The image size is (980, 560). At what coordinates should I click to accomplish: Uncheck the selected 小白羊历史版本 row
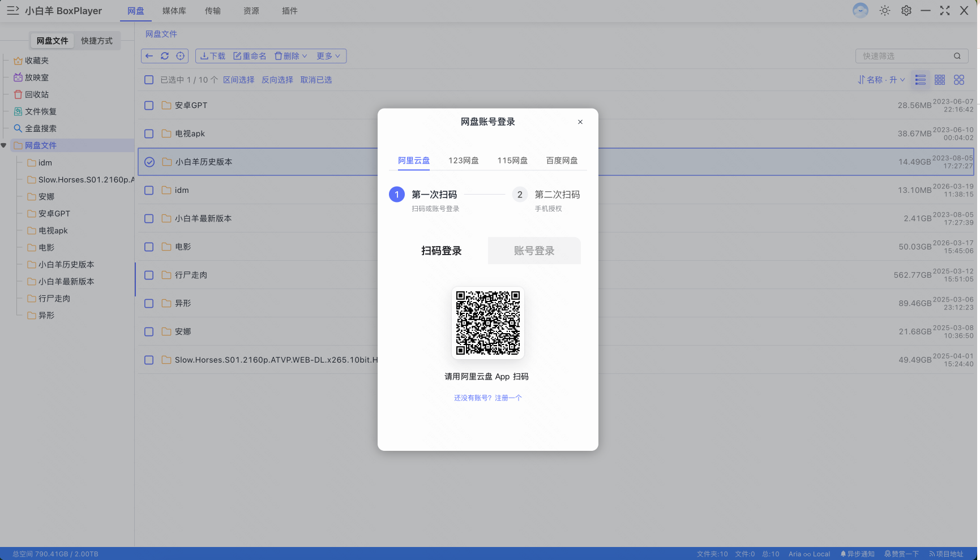click(149, 162)
